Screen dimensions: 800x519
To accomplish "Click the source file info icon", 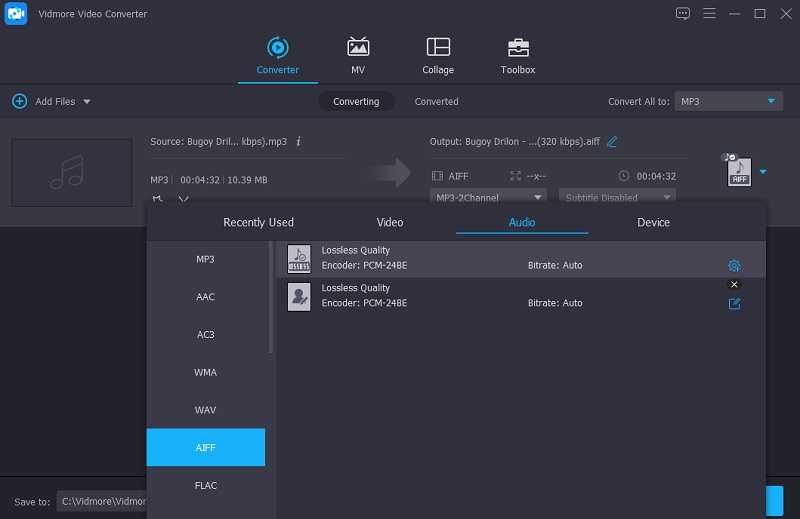I will point(298,142).
